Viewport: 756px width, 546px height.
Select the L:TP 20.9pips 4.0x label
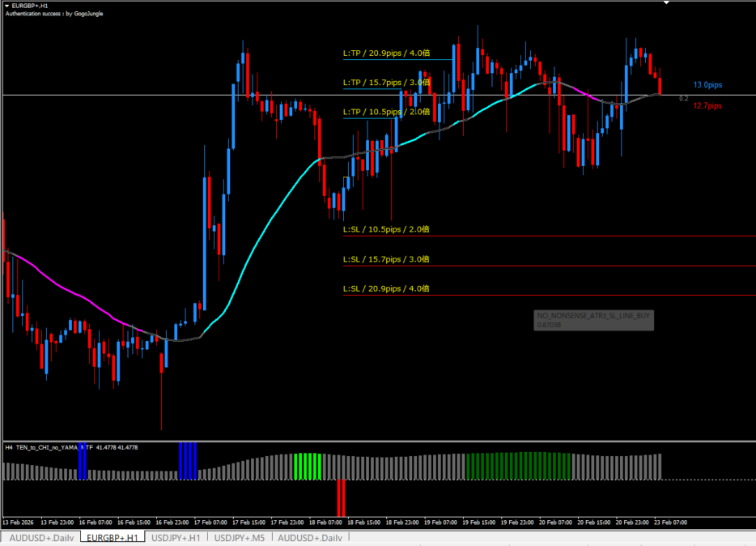pyautogui.click(x=385, y=53)
